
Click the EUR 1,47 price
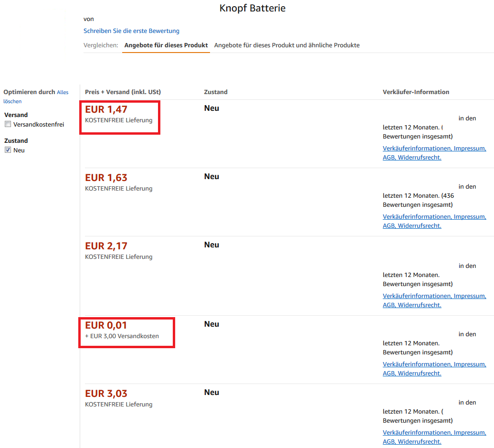pos(106,109)
